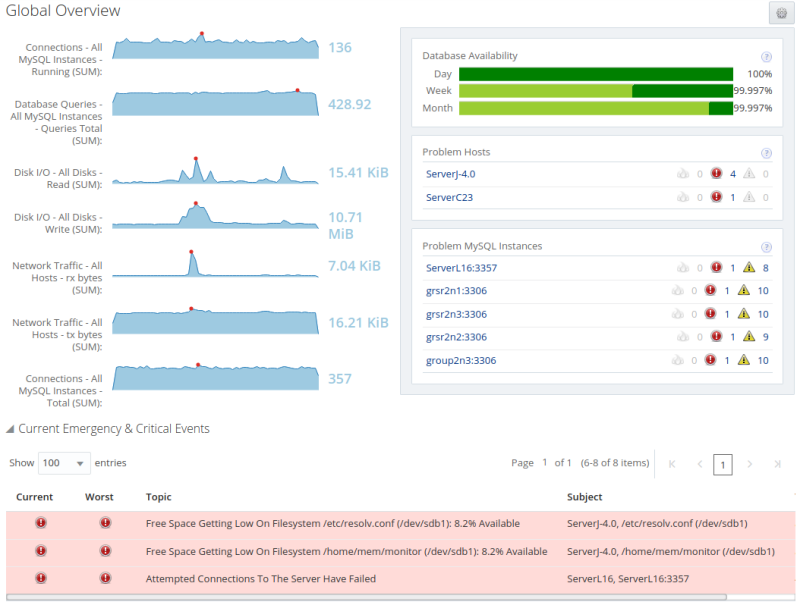
Task: Click the 428.92 queries value
Action: pyautogui.click(x=349, y=104)
